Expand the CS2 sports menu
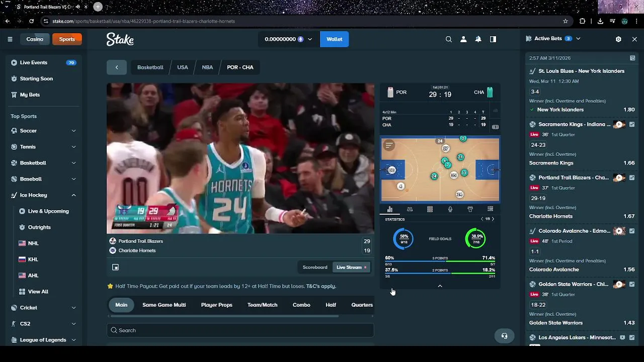 (x=73, y=324)
